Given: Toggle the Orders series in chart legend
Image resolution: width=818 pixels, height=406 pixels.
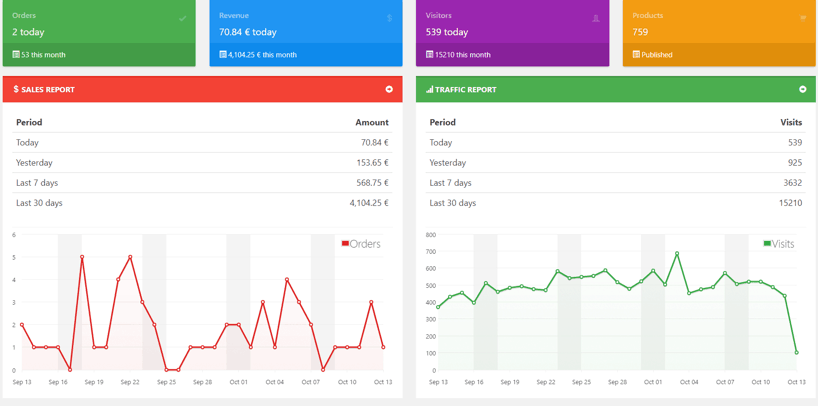Looking at the screenshot, I should click(x=360, y=244).
